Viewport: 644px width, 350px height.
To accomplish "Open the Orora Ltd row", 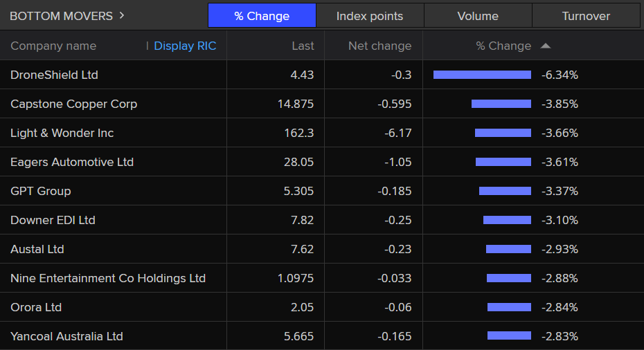I will click(36, 307).
